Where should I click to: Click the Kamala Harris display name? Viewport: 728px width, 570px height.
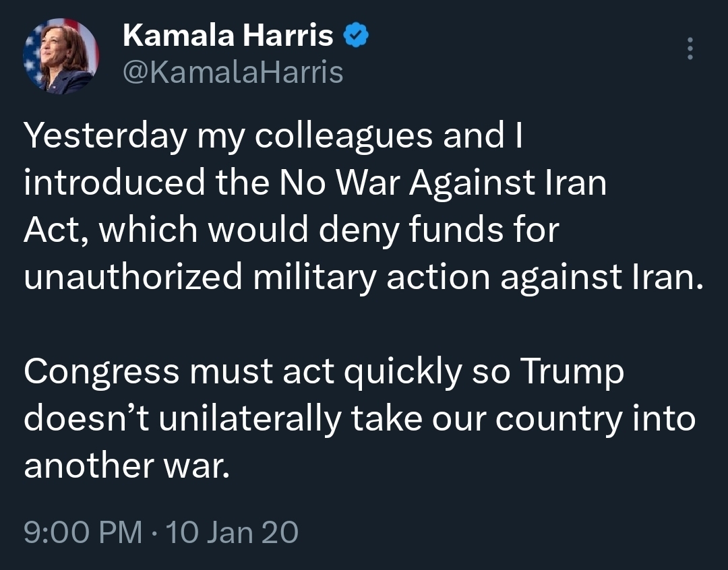(x=228, y=36)
